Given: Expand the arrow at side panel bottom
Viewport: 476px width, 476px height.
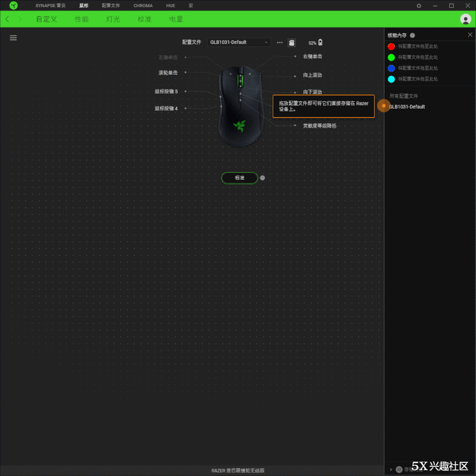Looking at the screenshot, I should (x=391, y=469).
